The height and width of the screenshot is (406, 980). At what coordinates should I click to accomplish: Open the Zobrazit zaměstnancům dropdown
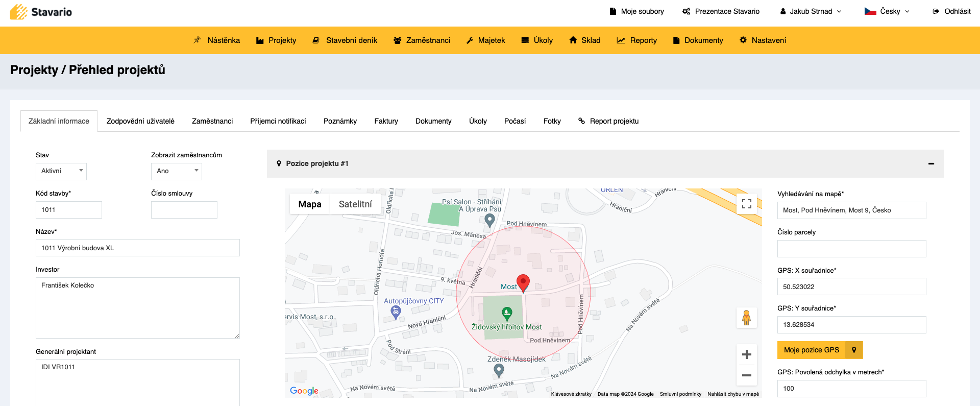coord(177,171)
